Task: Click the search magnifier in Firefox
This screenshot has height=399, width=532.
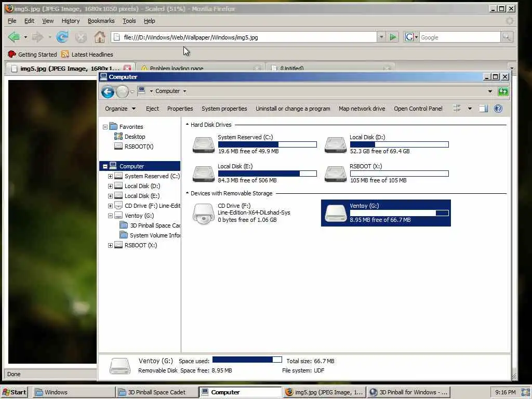Action: click(x=507, y=37)
